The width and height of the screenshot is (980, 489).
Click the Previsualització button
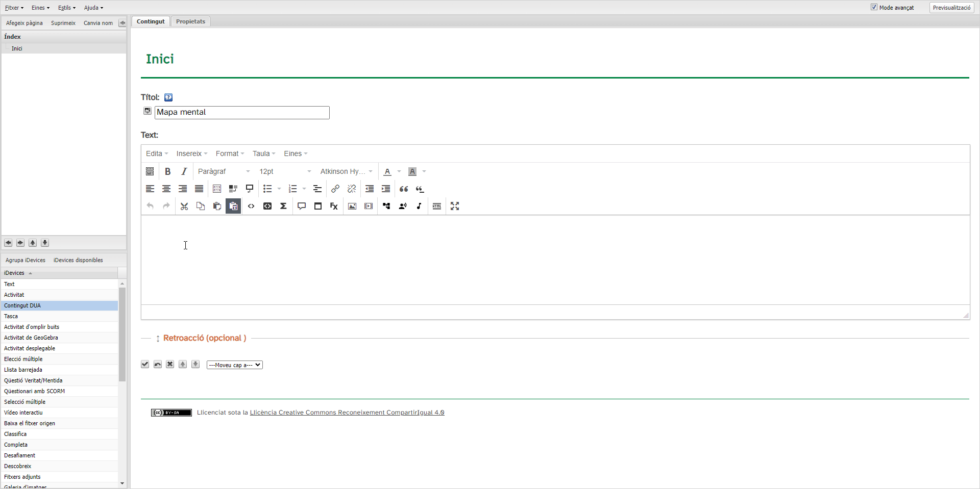point(951,8)
